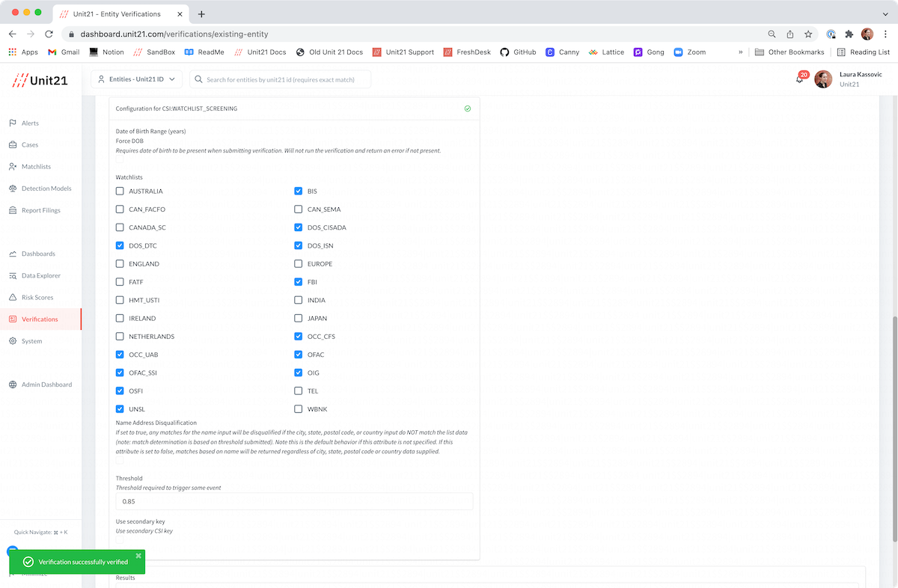
Task: Open Risk Scores from sidebar
Action: [x=31, y=297]
